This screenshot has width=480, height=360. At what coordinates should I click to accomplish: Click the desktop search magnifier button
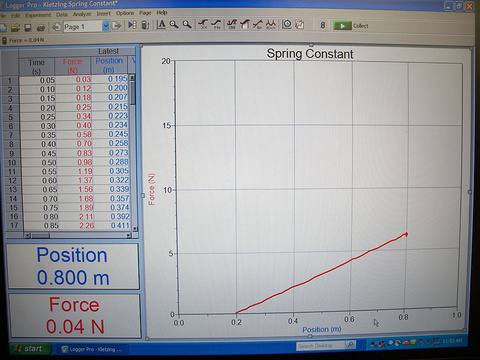coord(350,345)
